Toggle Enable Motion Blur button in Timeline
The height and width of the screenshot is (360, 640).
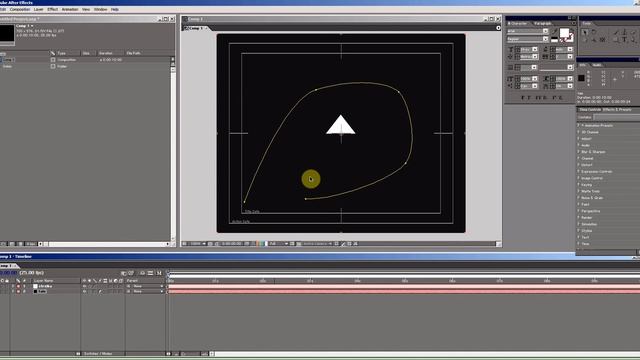[x=159, y=273]
